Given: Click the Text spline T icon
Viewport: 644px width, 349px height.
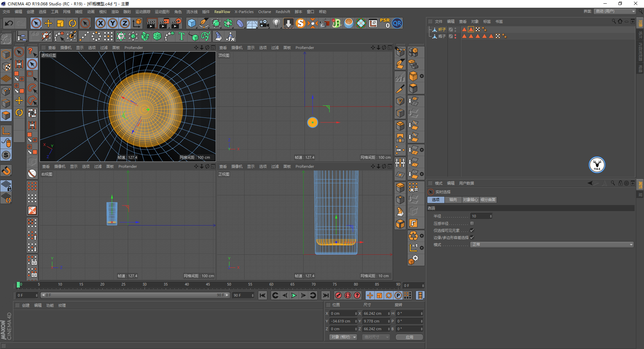Looking at the screenshot, I should pos(181,36).
